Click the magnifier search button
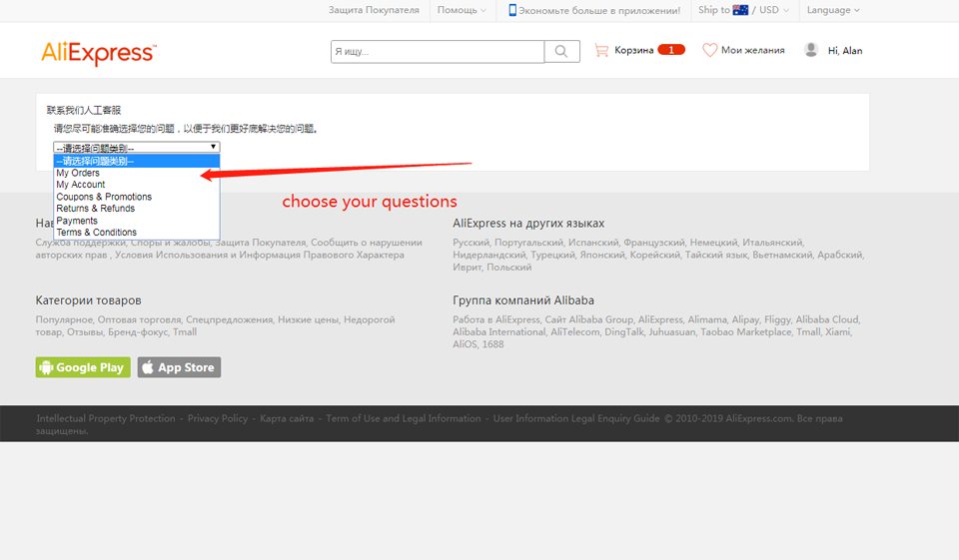Viewport: 959px width, 560px height. (561, 51)
